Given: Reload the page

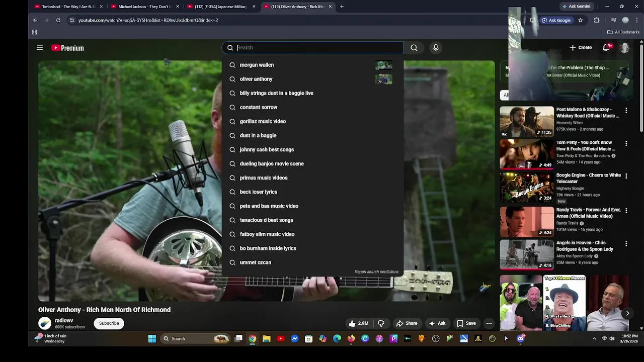Looking at the screenshot, I should [58, 20].
